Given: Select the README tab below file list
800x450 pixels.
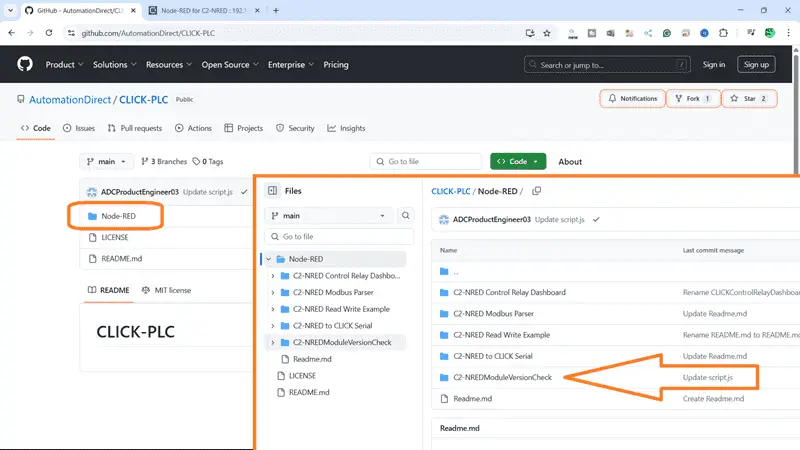Looking at the screenshot, I should click(108, 290).
